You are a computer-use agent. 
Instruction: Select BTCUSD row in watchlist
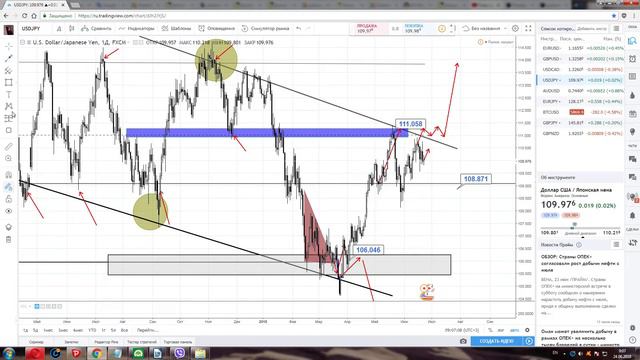pyautogui.click(x=580, y=112)
